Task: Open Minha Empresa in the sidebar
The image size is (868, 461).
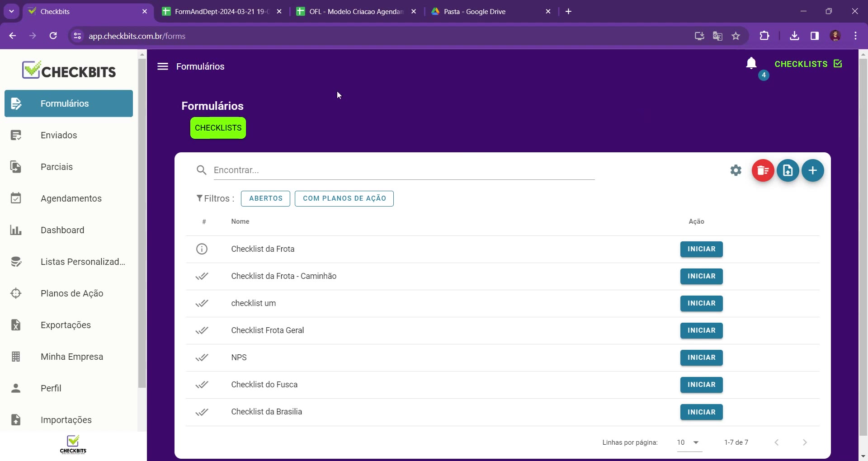Action: coord(69,357)
